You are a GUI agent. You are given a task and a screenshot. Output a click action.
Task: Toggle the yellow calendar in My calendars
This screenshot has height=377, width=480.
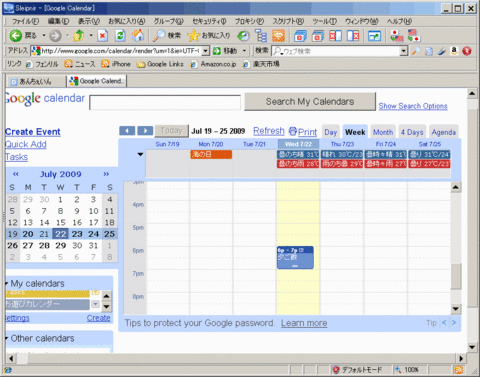(48, 293)
